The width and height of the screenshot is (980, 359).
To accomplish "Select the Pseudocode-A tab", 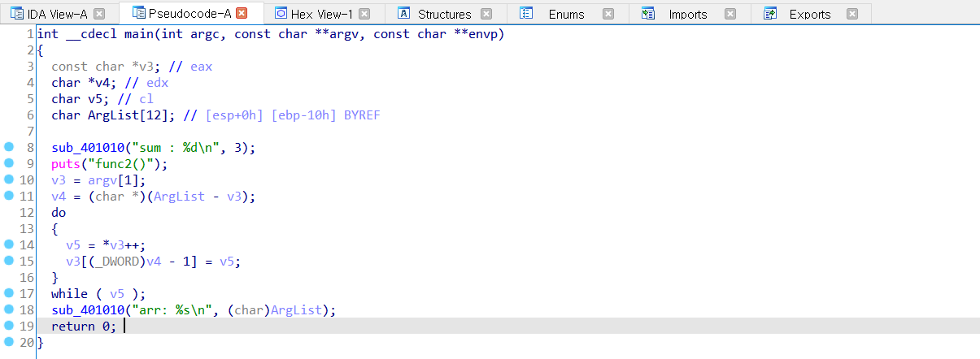I will tap(189, 13).
